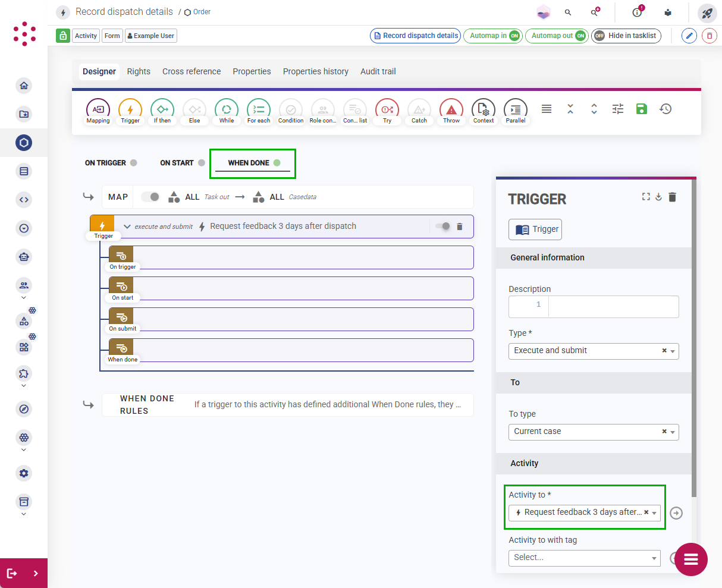Click the green lock icon toggle
This screenshot has width=722, height=588.
(x=63, y=36)
